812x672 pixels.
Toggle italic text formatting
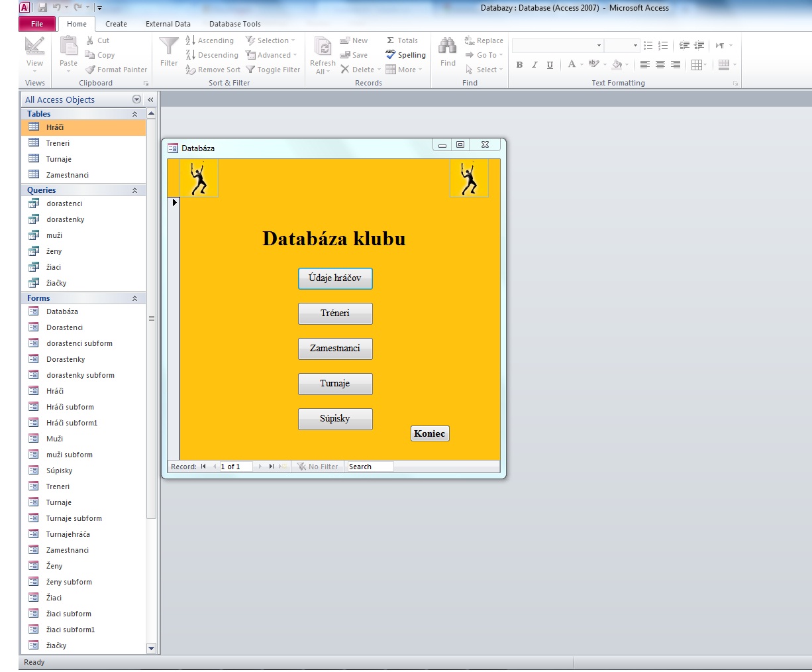(534, 65)
